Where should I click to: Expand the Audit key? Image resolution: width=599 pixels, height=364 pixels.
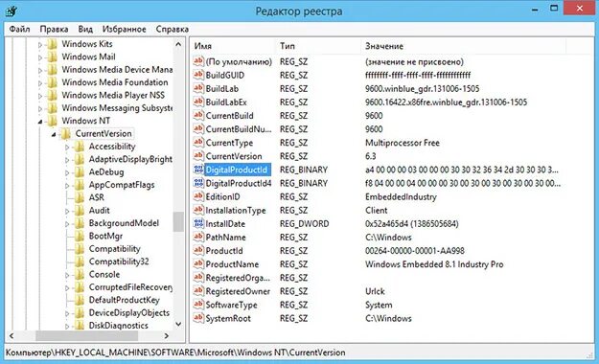67,212
